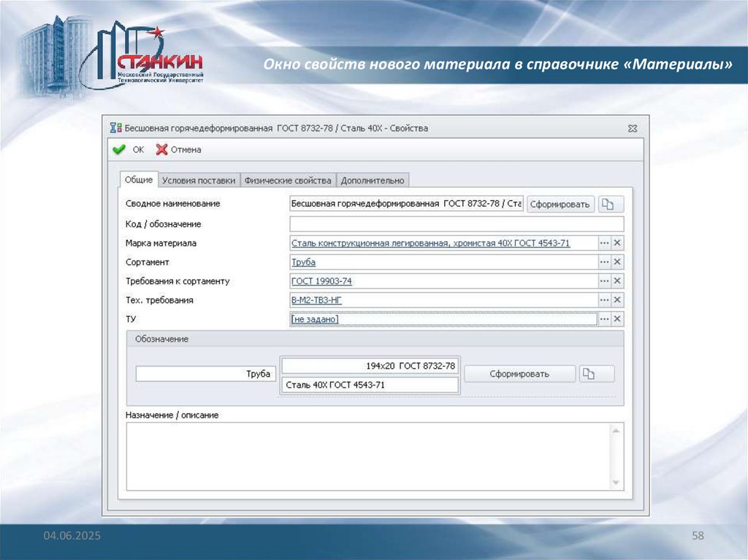Click the red Отмена cancel button
The image size is (748, 560).
pyautogui.click(x=179, y=150)
